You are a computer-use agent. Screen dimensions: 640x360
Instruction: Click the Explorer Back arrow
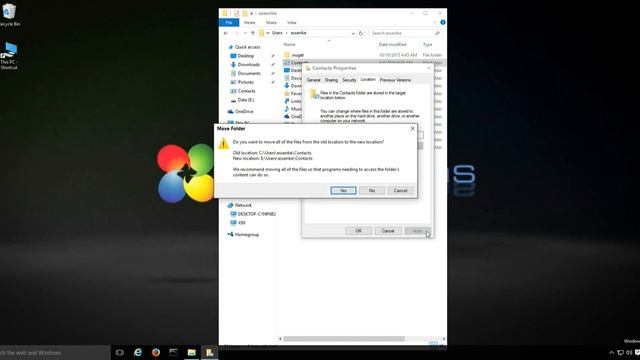click(226, 33)
